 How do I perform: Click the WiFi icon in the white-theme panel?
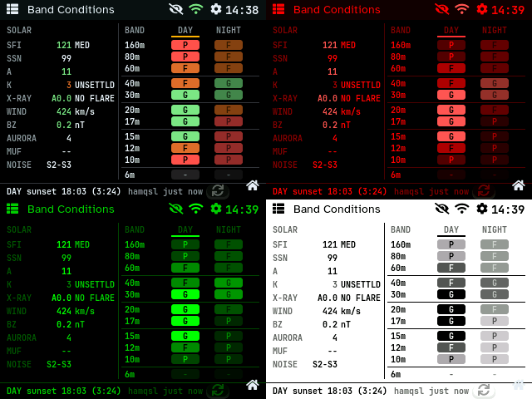[462, 209]
